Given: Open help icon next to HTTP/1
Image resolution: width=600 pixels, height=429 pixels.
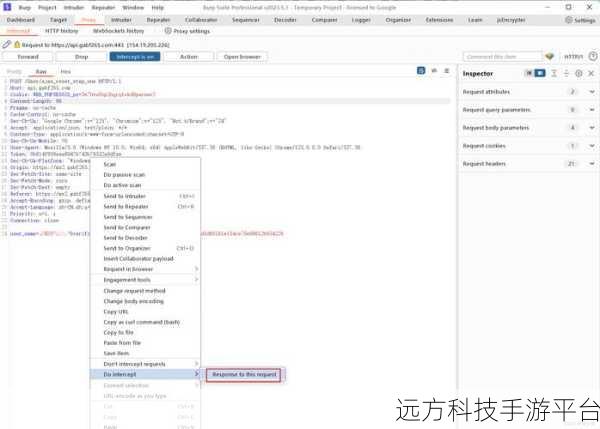Looking at the screenshot, I should point(593,57).
